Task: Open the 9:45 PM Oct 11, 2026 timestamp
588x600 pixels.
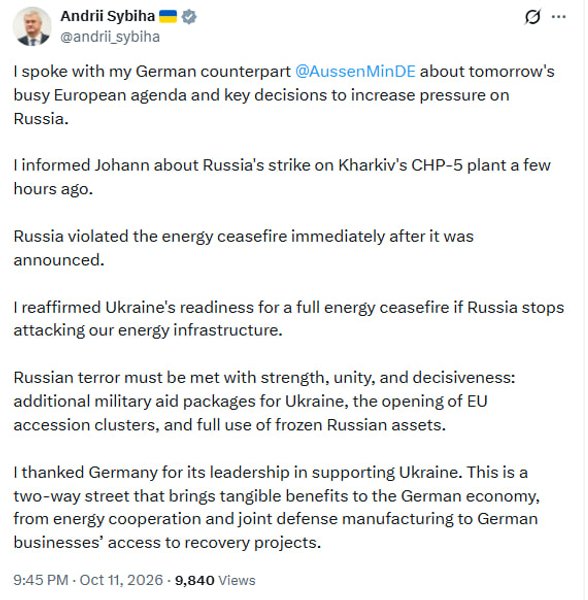Action: click(x=88, y=580)
